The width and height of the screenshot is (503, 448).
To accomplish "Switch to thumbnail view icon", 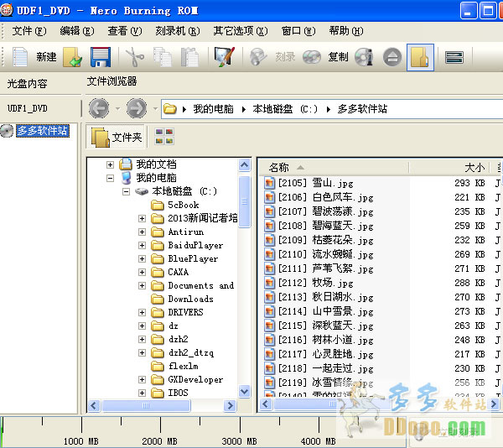I will [x=164, y=136].
